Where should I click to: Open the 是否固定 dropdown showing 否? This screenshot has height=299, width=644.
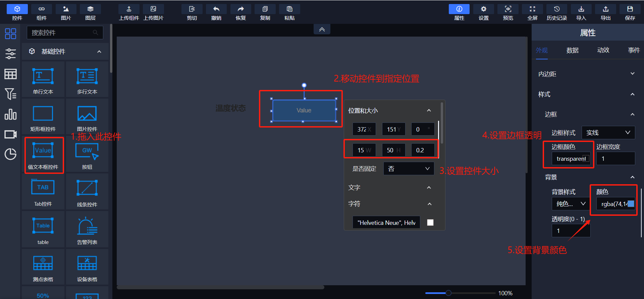409,168
